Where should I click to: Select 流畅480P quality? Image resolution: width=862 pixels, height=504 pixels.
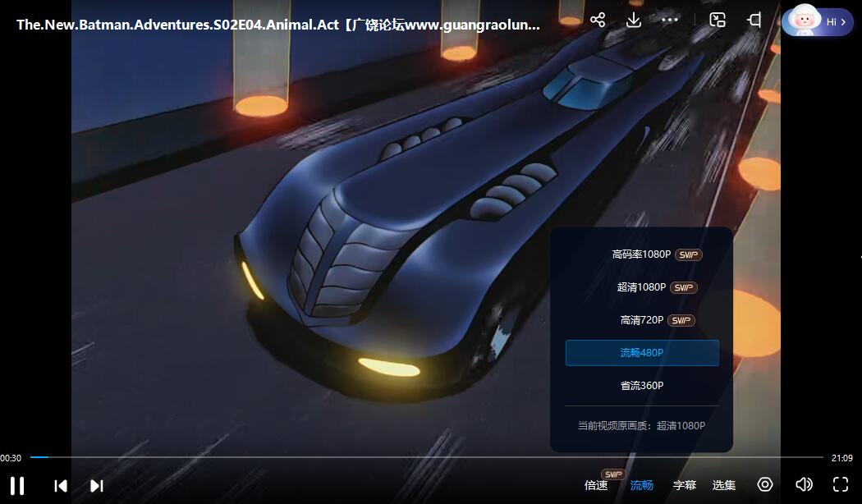[641, 353]
